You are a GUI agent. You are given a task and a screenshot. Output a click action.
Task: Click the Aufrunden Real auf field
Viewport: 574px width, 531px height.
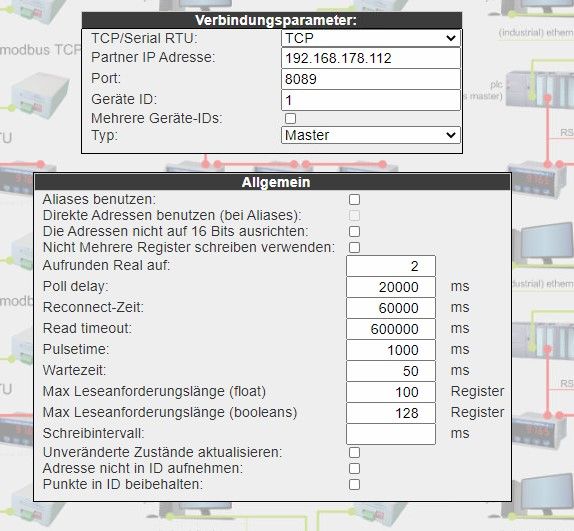(391, 266)
